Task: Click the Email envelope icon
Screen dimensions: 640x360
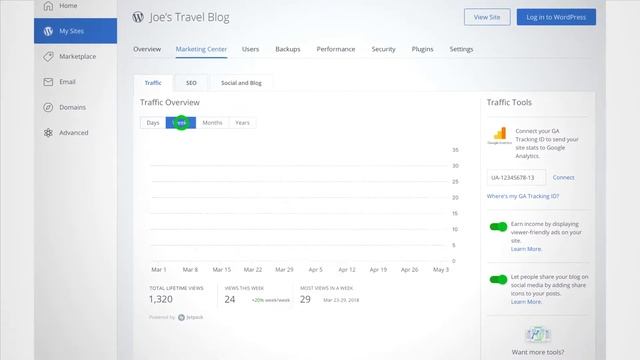Action: [48, 82]
